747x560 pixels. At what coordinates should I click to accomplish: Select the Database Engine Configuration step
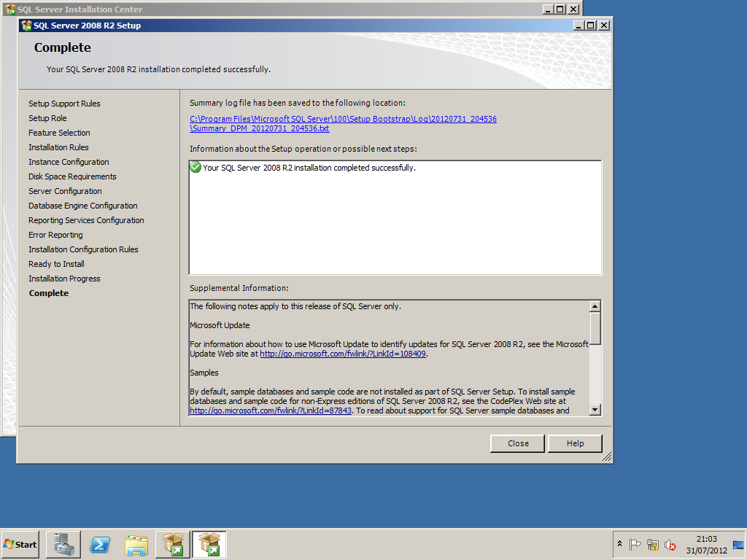point(83,206)
